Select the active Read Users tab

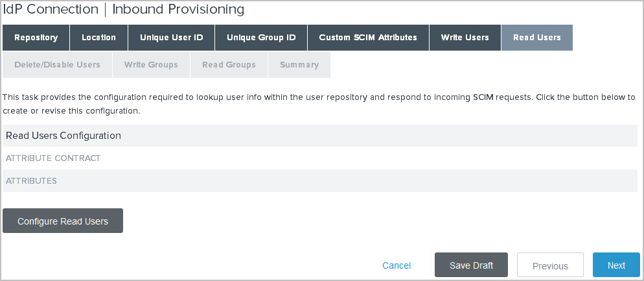click(x=536, y=38)
